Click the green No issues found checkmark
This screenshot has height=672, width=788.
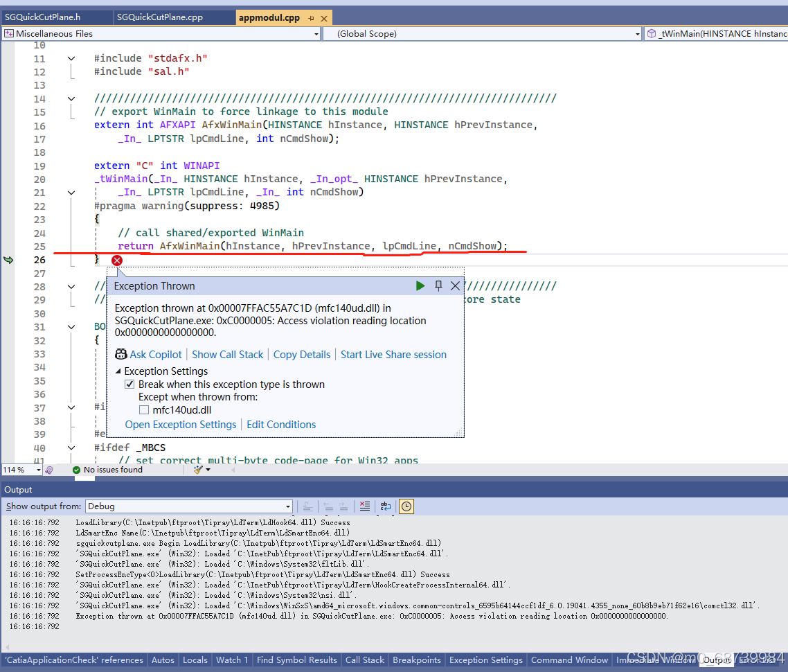coord(76,469)
